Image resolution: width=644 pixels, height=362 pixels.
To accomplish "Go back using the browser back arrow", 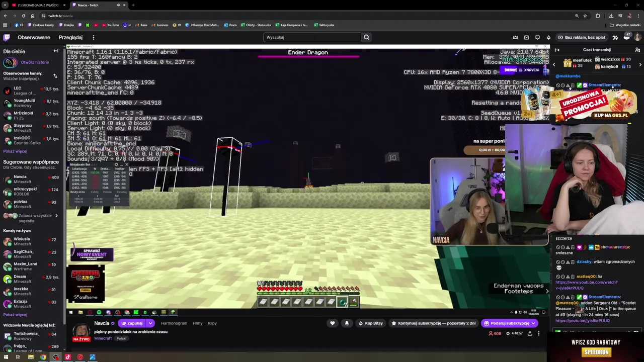I will click(x=5, y=16).
